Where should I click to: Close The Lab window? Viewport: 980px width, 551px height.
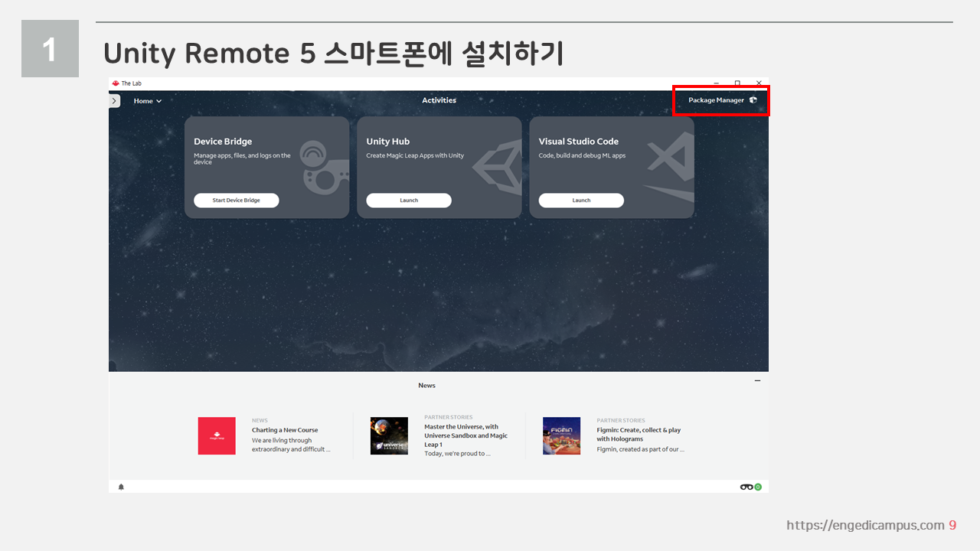click(759, 83)
